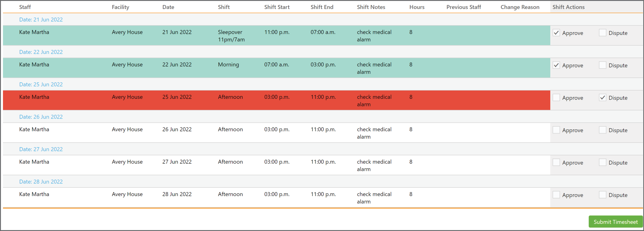Image resolution: width=644 pixels, height=231 pixels.
Task: Uncheck Approve for 21 Jun 2022 shift
Action: click(x=556, y=33)
